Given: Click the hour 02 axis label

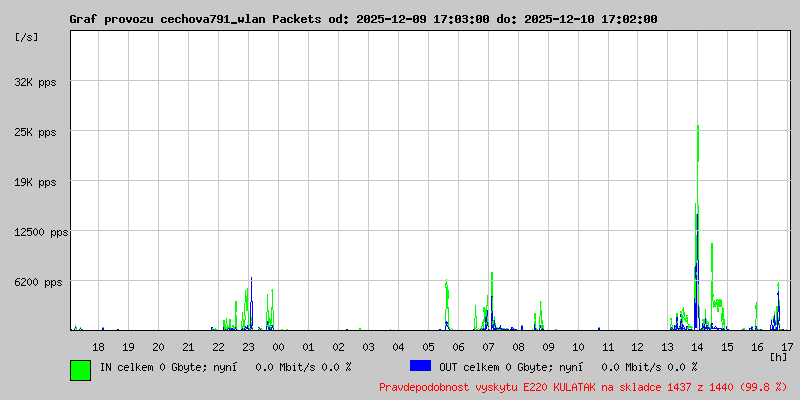Looking at the screenshot, I should tap(338, 347).
